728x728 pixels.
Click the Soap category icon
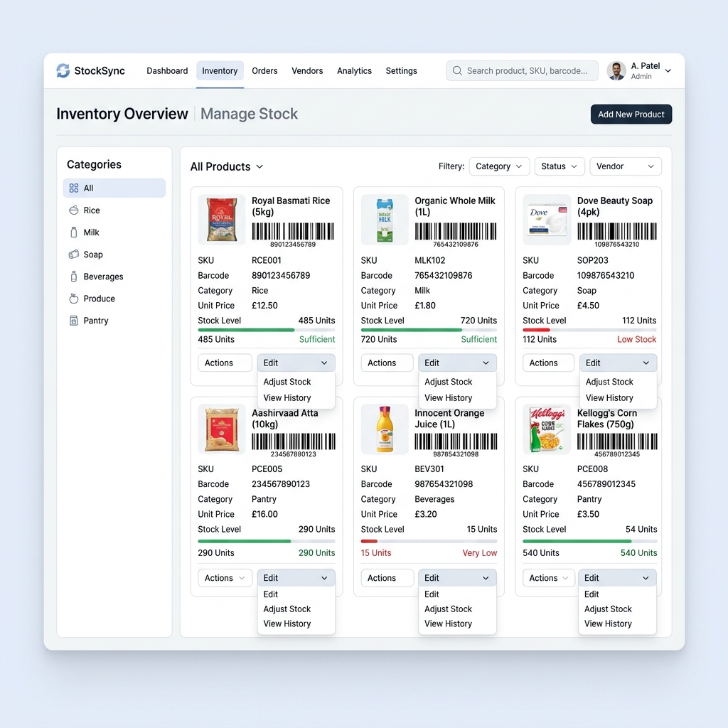(x=74, y=255)
